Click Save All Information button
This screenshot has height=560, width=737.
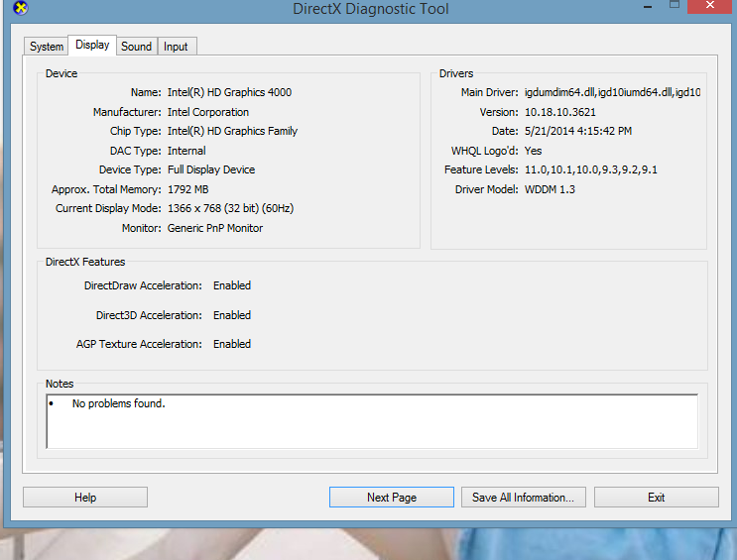tap(523, 497)
